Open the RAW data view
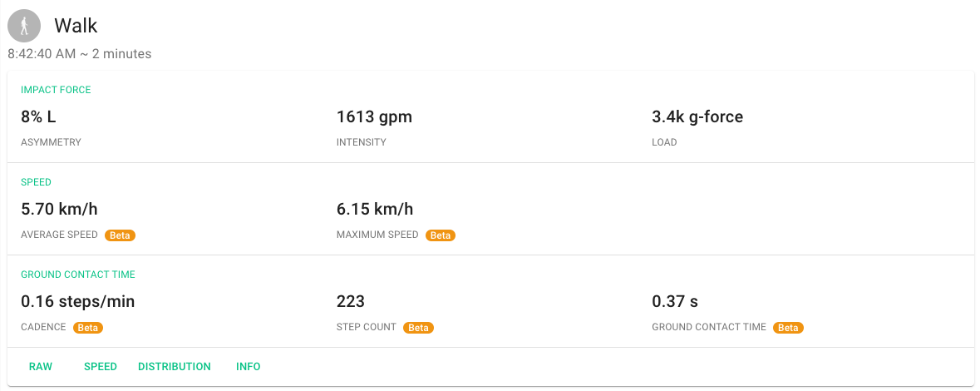This screenshot has height=391, width=980. point(41,367)
